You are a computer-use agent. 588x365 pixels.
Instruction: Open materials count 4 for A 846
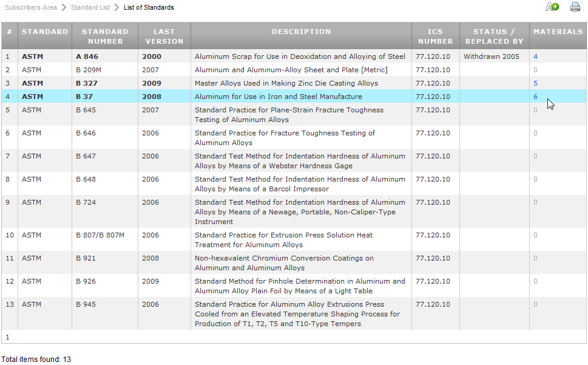[x=535, y=56]
